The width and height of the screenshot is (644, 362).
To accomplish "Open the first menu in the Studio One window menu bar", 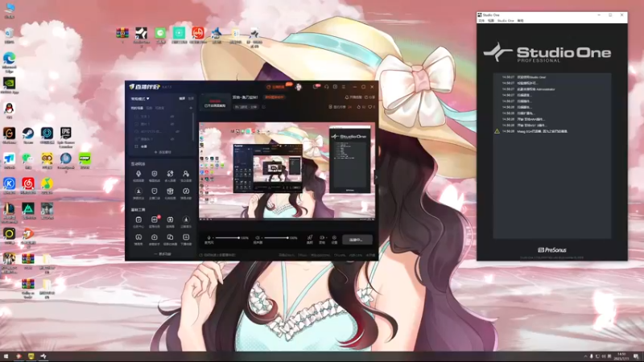I will tap(481, 21).
